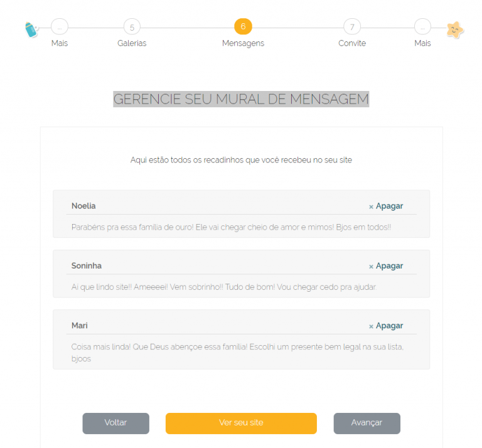Select the Mensagens step label
The image size is (482, 448).
(x=243, y=43)
